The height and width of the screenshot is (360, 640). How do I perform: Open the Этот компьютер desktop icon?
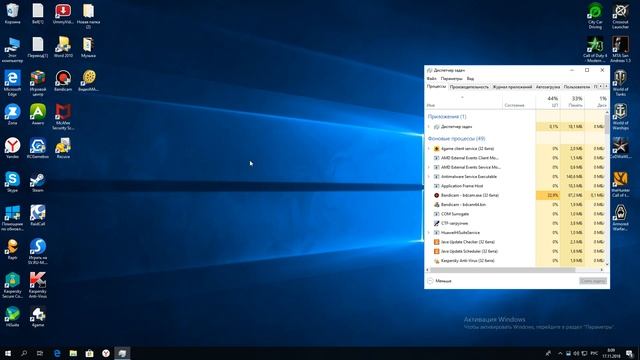tap(12, 49)
